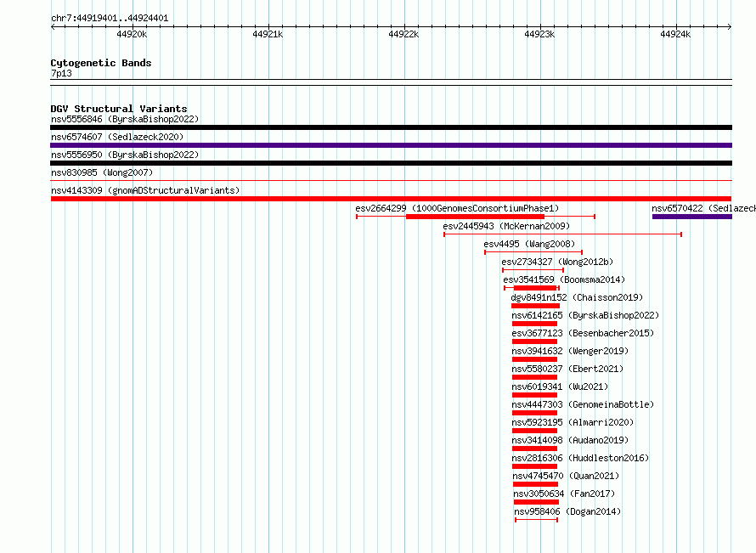The height and width of the screenshot is (553, 756).
Task: Click the red bar under nsv4447303
Action: pos(534,413)
